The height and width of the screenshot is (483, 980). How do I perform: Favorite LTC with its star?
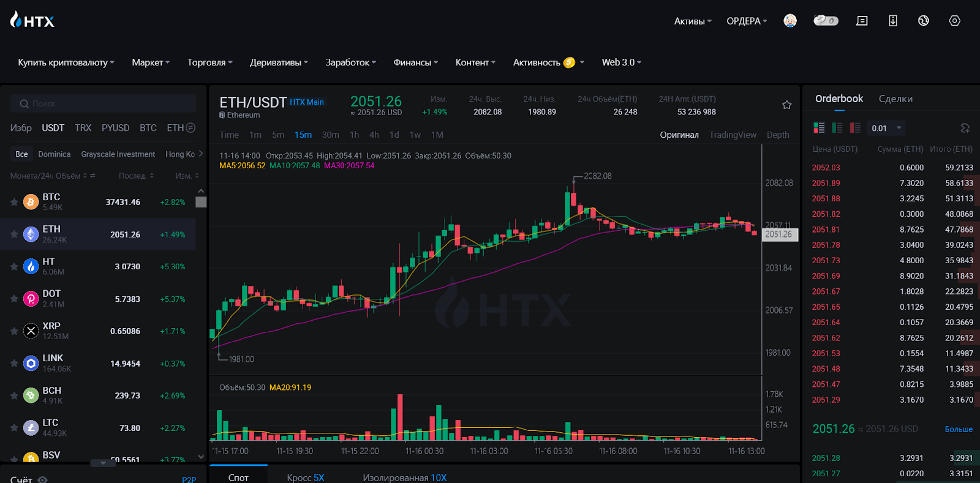(x=14, y=428)
